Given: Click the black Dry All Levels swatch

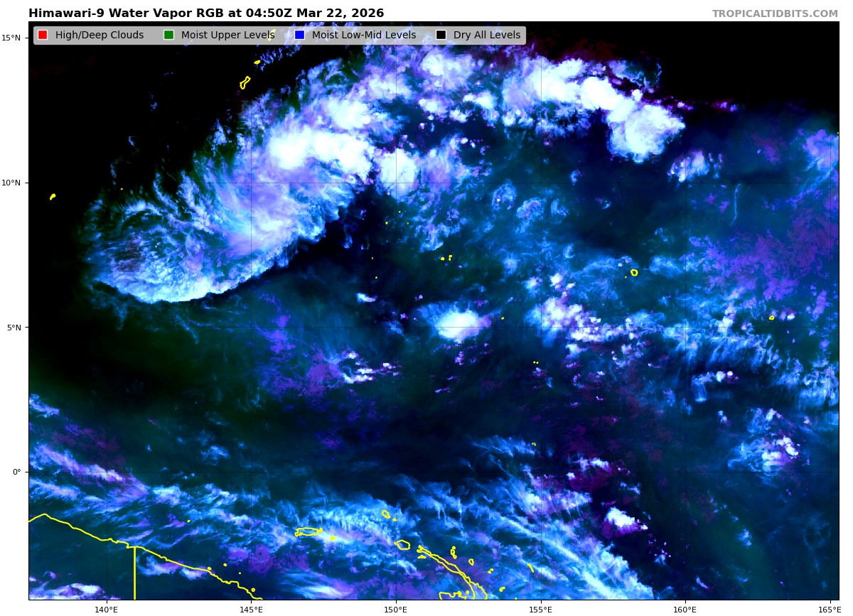Looking at the screenshot, I should (441, 36).
